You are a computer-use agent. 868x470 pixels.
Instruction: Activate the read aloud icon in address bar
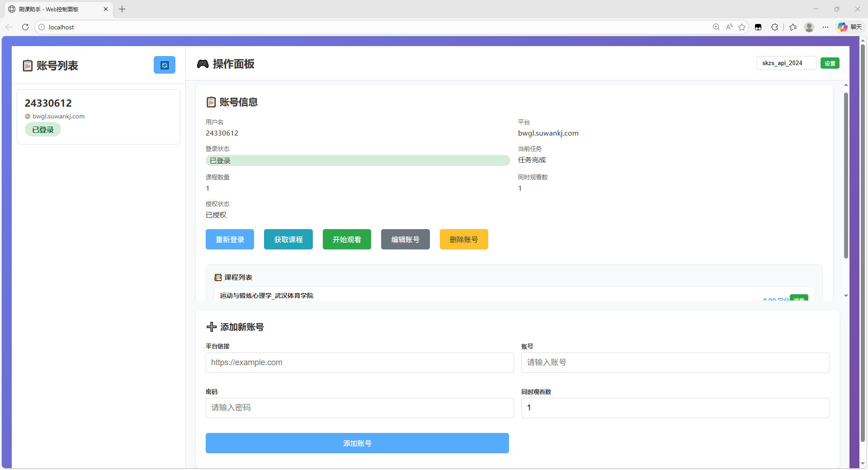[x=729, y=27]
